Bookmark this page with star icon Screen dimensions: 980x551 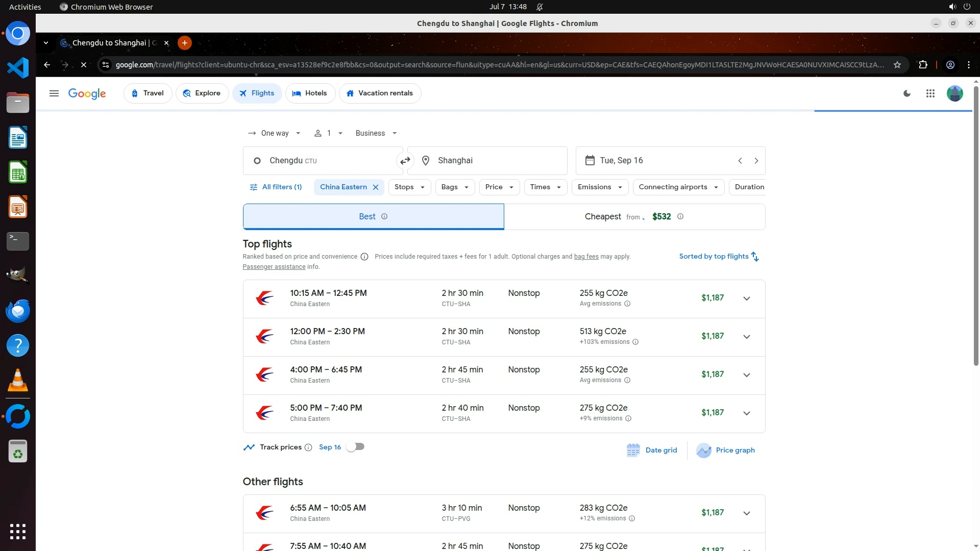897,65
